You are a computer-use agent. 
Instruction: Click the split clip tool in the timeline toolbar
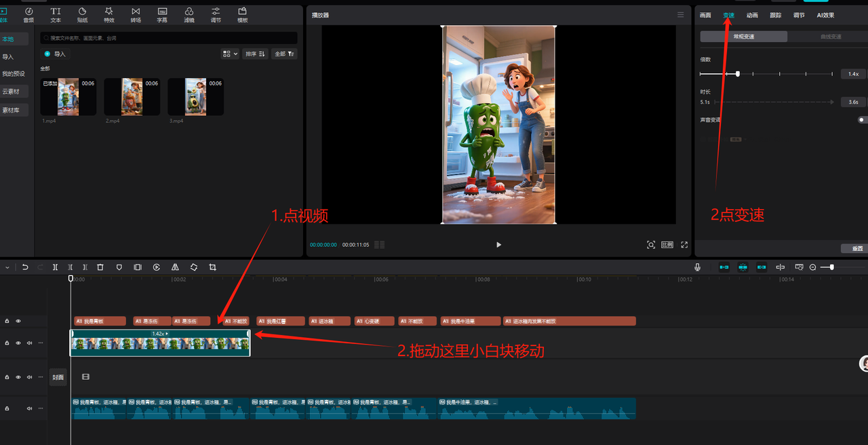(56, 267)
